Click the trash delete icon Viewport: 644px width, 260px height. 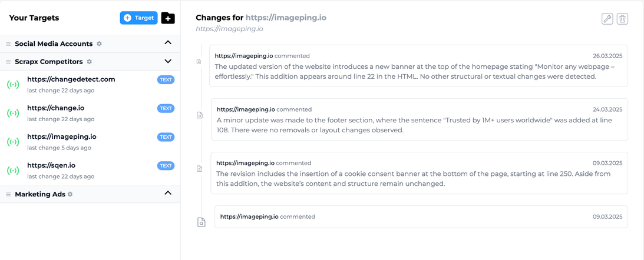pyautogui.click(x=623, y=19)
